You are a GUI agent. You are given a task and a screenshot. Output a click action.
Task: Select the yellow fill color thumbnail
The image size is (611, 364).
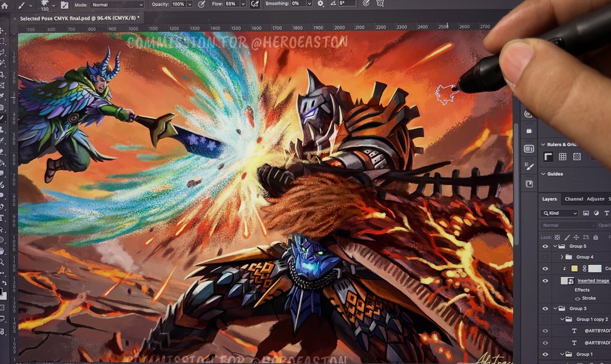(x=574, y=269)
